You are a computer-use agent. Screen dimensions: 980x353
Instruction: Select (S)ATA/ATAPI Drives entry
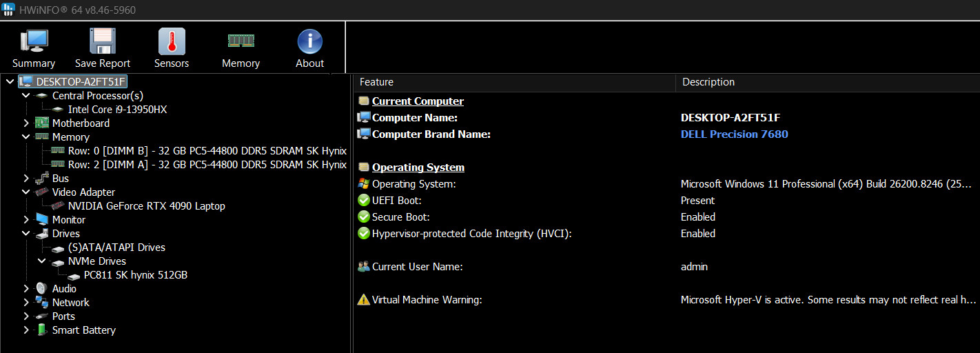click(x=116, y=248)
